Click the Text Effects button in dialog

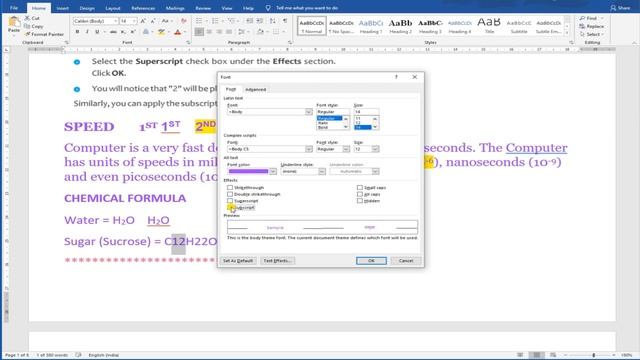[x=277, y=260]
